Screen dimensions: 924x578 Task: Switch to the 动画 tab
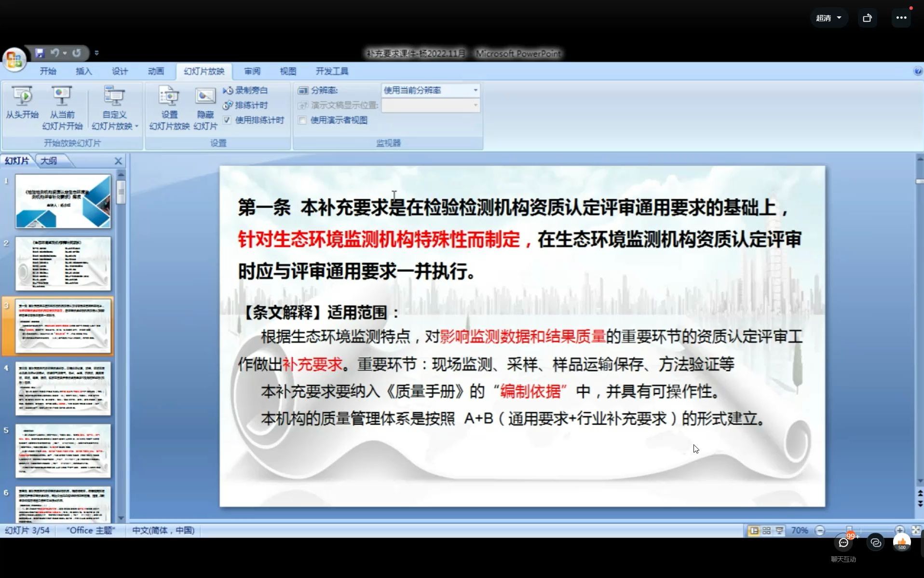(155, 71)
